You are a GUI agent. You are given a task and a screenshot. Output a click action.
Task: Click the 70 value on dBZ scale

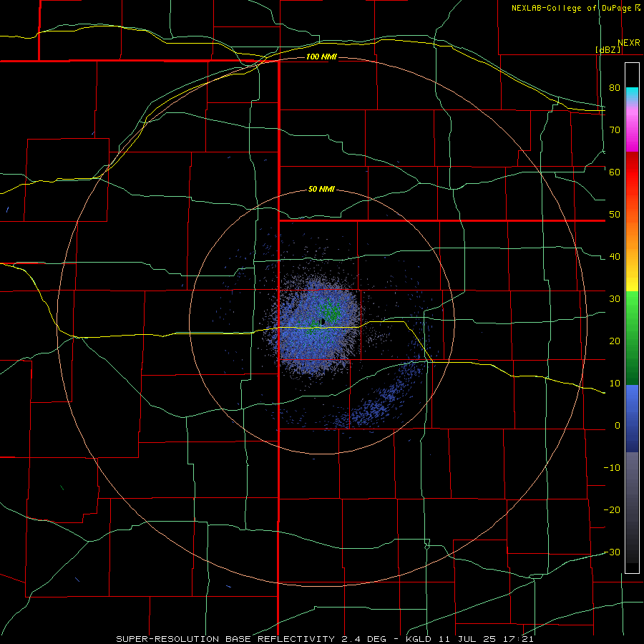pos(615,130)
